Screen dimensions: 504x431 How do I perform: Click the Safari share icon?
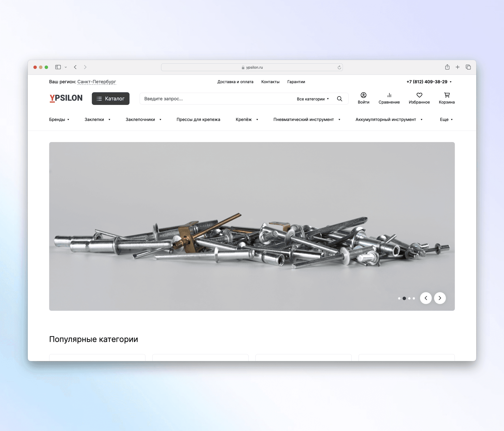coord(447,67)
